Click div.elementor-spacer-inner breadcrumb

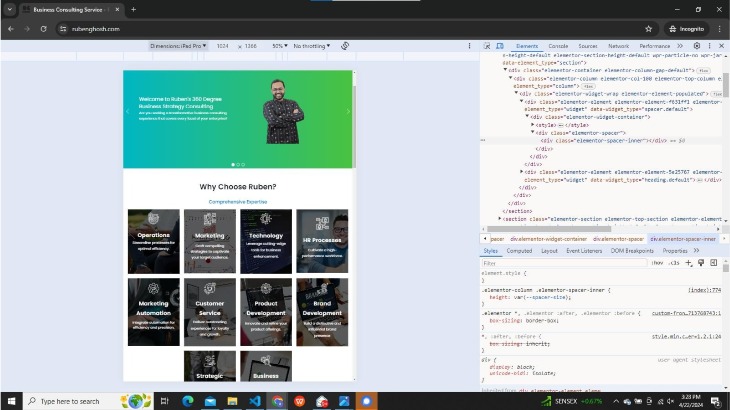(x=683, y=239)
